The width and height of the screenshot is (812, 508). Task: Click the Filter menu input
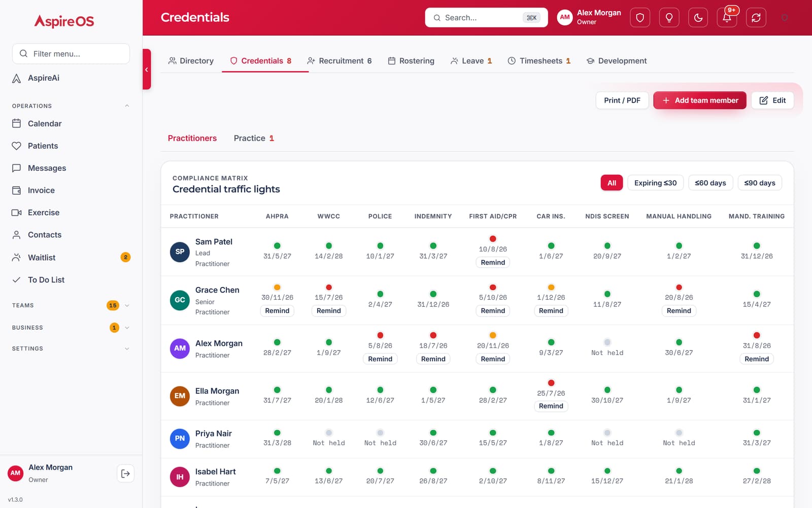[71, 54]
